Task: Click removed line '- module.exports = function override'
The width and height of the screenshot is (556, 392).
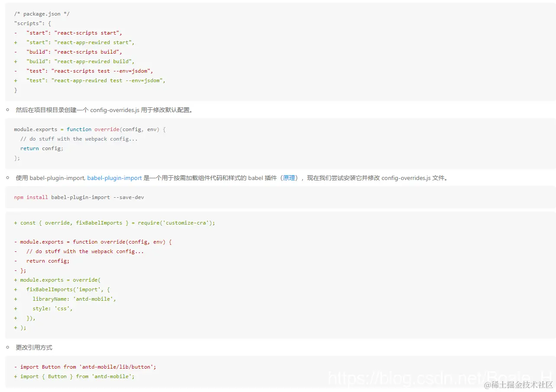Action: click(93, 242)
